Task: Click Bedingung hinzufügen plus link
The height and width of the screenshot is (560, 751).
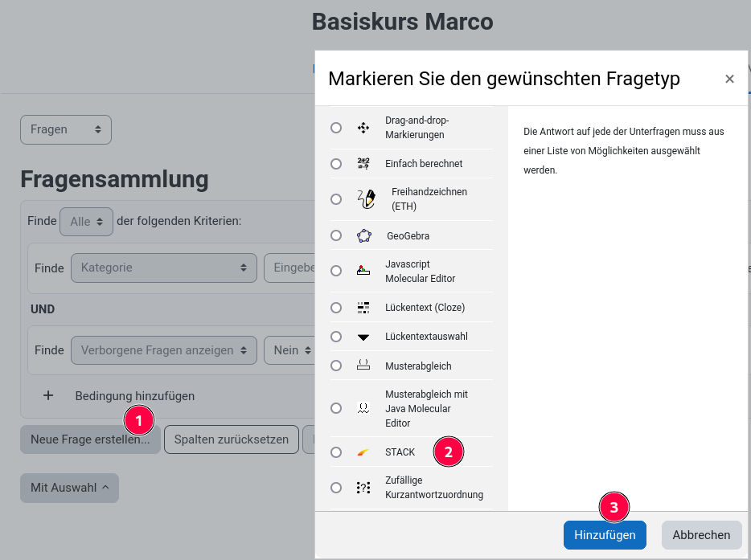Action: (135, 395)
